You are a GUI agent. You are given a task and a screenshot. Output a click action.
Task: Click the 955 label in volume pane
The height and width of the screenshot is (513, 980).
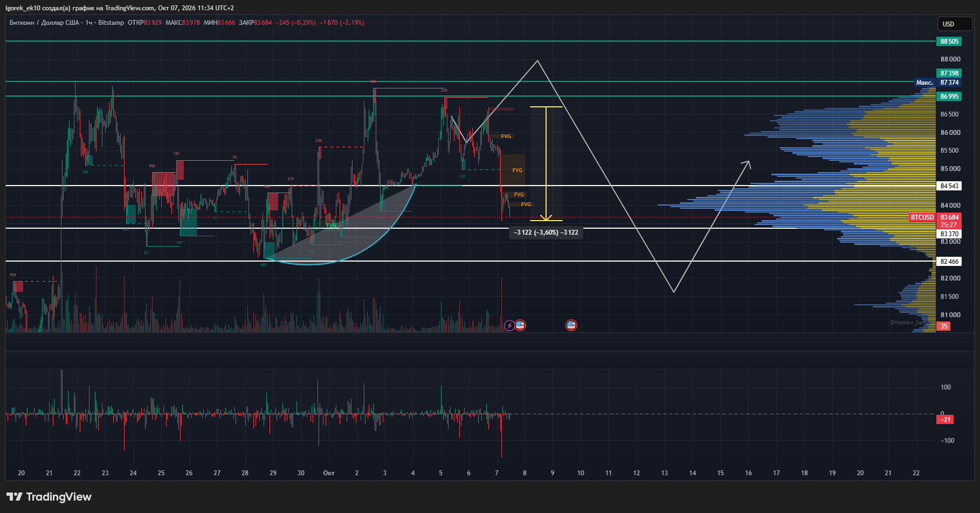point(13,275)
